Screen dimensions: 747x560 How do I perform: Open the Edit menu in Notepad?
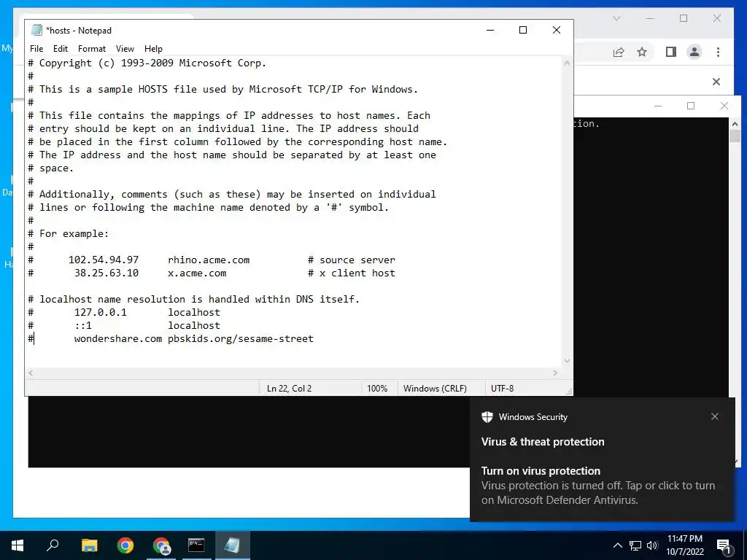pyautogui.click(x=60, y=49)
